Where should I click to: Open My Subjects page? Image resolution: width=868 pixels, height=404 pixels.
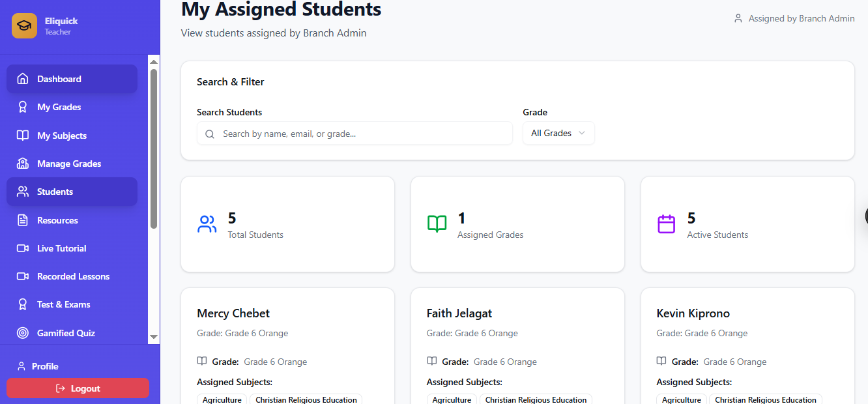point(72,136)
